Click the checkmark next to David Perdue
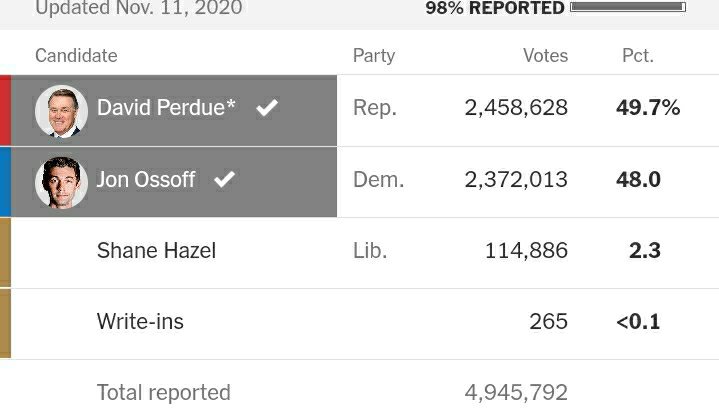 [267, 108]
